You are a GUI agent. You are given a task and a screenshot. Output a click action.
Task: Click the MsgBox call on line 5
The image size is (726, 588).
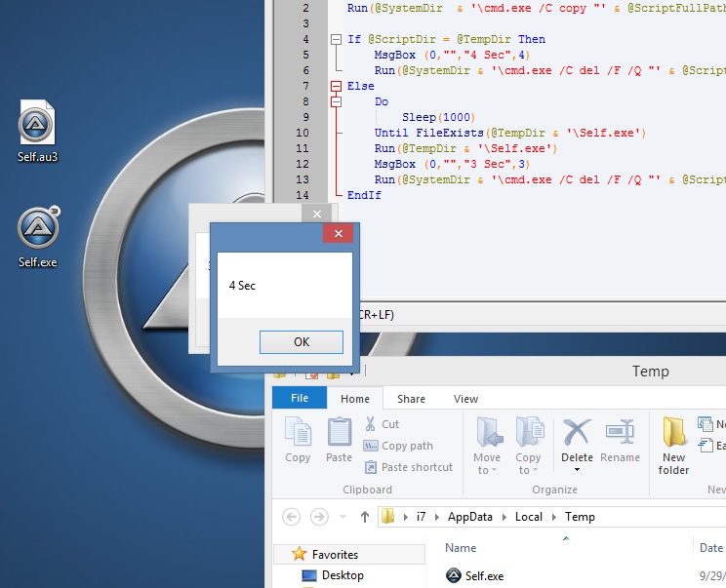pos(452,55)
